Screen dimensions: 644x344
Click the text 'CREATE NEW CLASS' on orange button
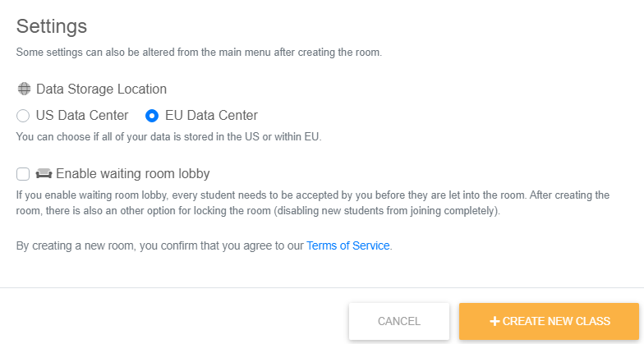[x=556, y=321]
